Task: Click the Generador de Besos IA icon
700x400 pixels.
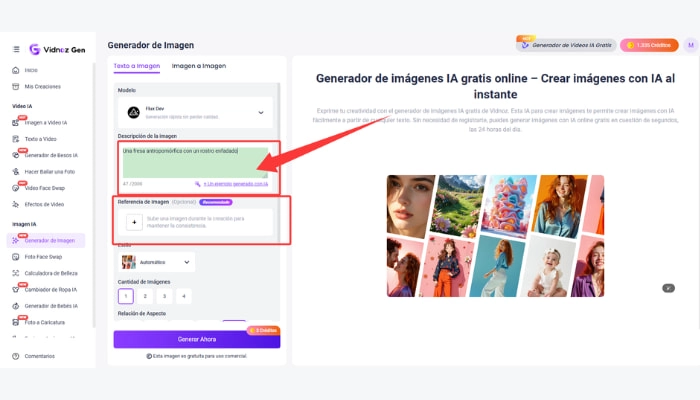Action: [16, 155]
